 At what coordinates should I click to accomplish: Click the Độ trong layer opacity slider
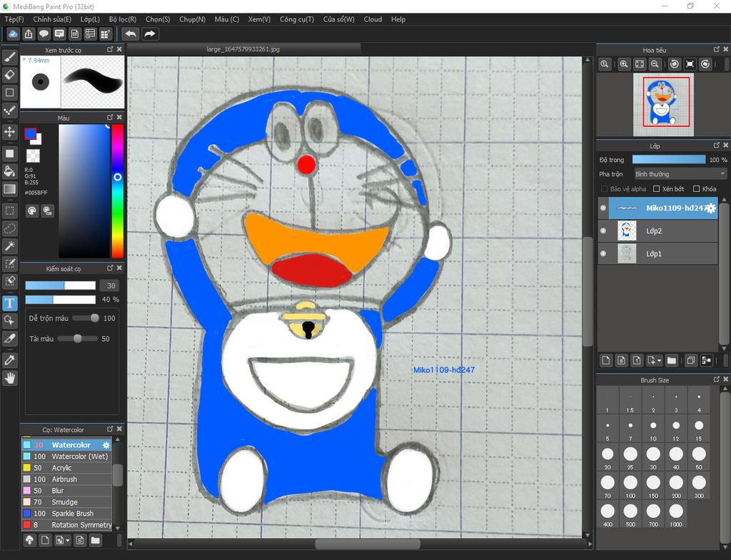(668, 159)
